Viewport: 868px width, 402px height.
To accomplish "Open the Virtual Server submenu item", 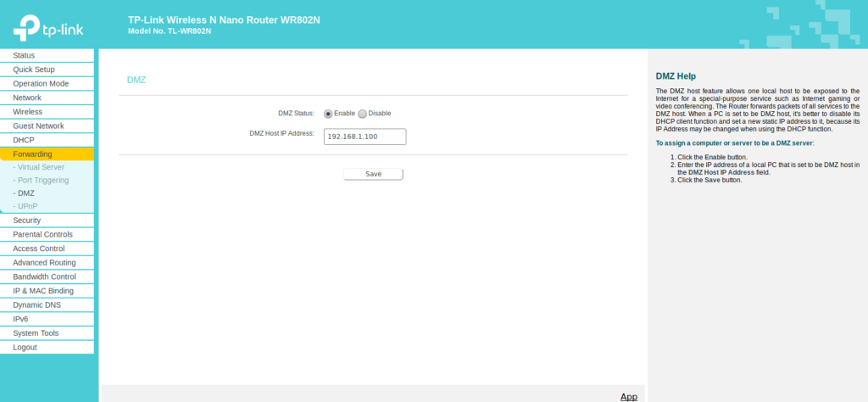I will pos(40,167).
